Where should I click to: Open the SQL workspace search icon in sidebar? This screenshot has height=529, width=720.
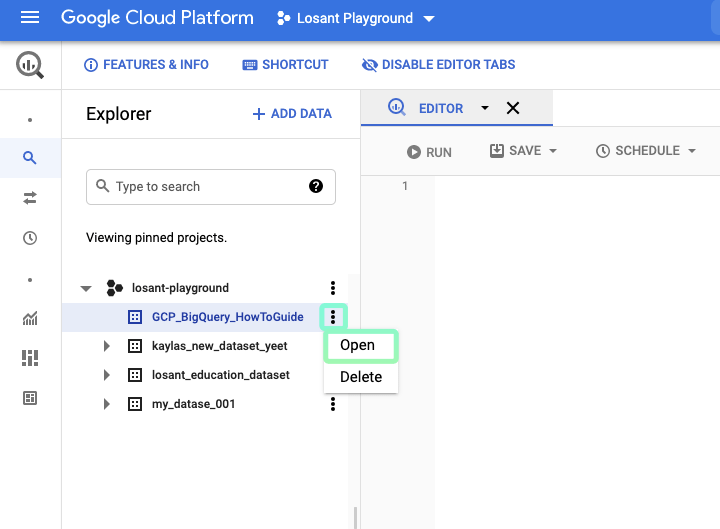(30, 158)
